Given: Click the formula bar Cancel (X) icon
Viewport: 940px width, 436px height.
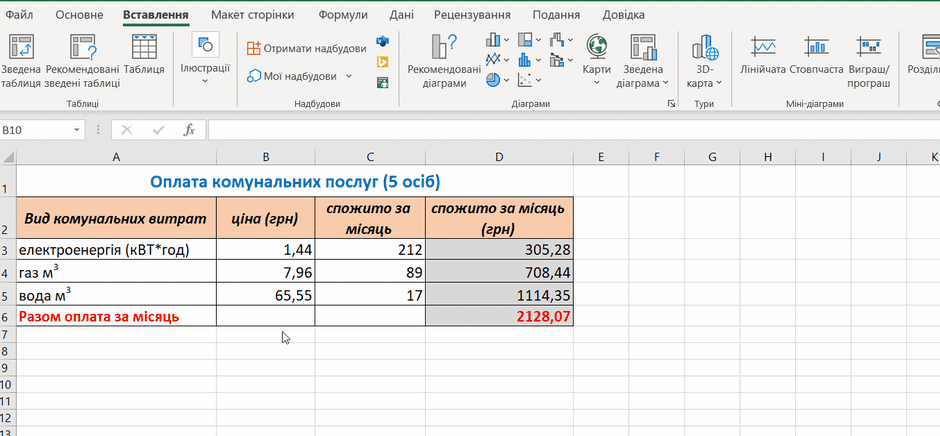Looking at the screenshot, I should tap(126, 130).
